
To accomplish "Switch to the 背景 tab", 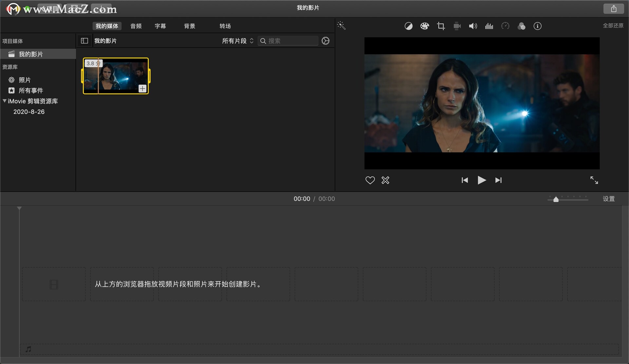I will pyautogui.click(x=189, y=26).
